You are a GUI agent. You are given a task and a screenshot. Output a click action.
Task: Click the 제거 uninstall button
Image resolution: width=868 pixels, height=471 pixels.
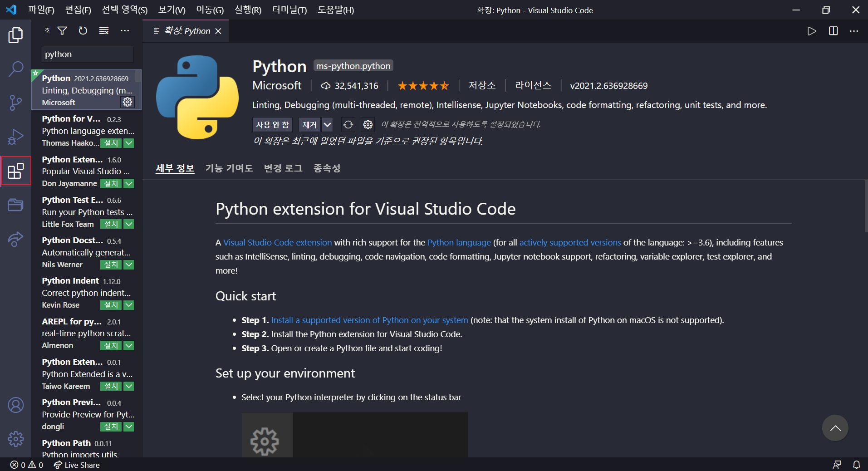click(x=310, y=124)
